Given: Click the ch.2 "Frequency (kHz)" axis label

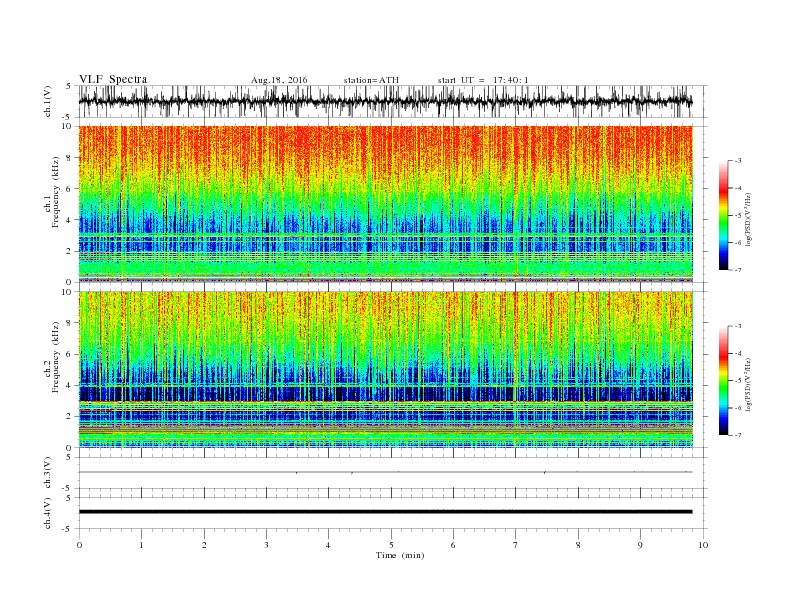Looking at the screenshot, I should [56, 358].
